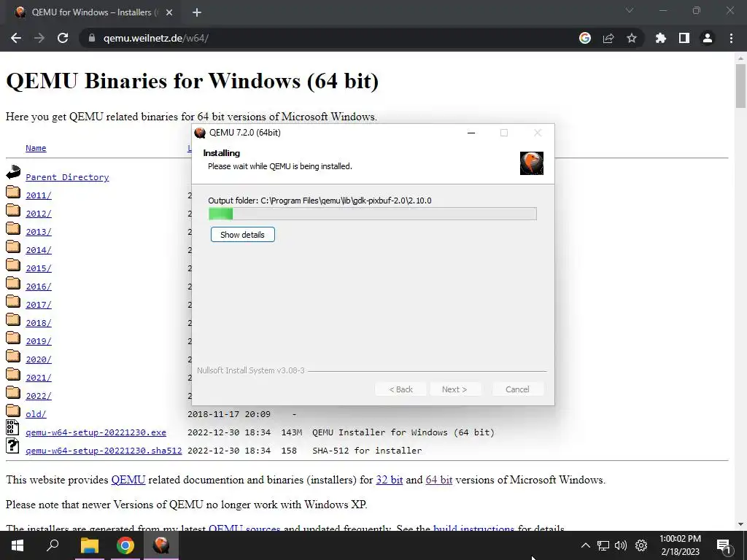
Task: Click the folder icon beside 2011/
Action: 13,192
